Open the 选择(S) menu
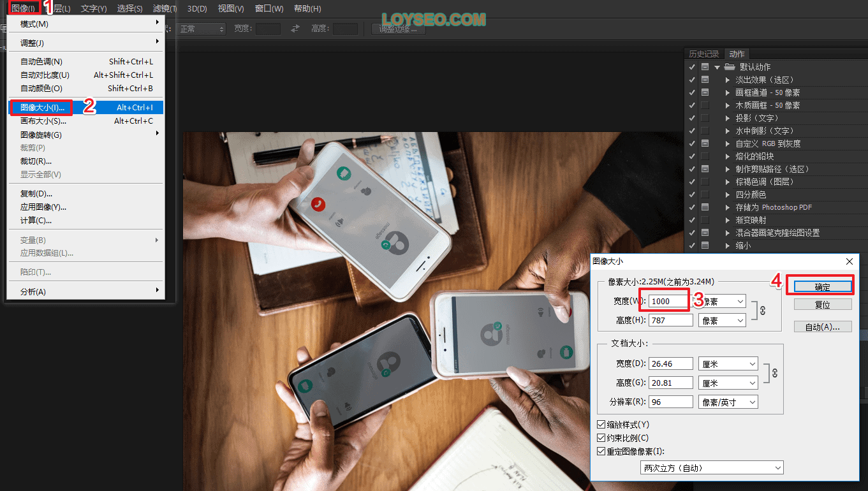 (130, 8)
